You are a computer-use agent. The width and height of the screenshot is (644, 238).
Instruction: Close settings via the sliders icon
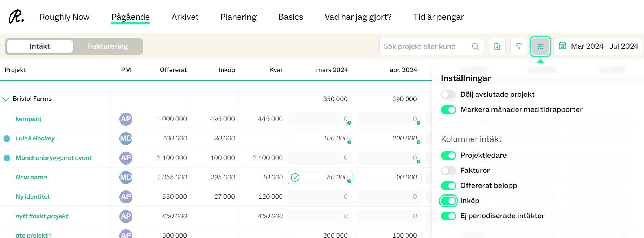540,46
